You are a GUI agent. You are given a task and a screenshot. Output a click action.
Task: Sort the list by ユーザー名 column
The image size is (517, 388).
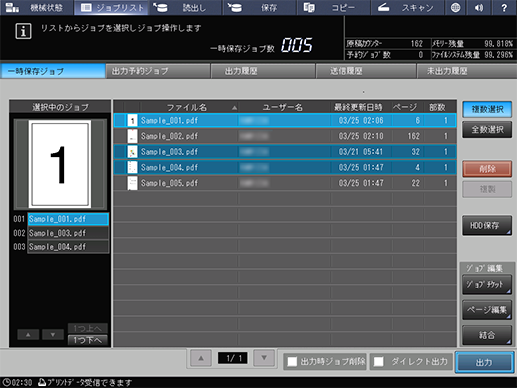pos(284,107)
